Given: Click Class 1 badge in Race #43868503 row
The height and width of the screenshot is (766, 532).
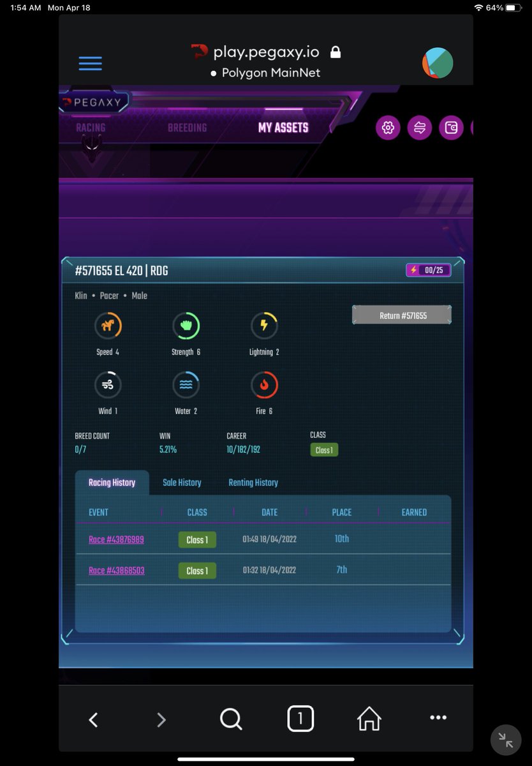Looking at the screenshot, I should click(197, 571).
